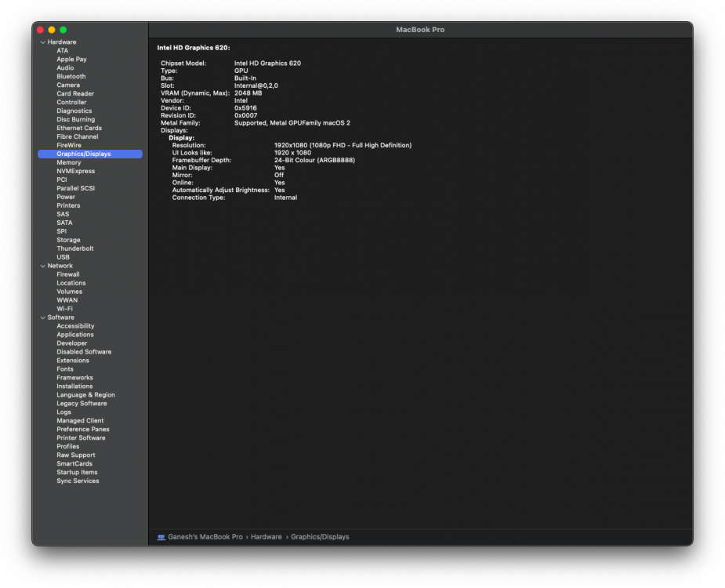This screenshot has height=588, width=725.
Task: Select ATA in the sidebar
Action: point(63,51)
